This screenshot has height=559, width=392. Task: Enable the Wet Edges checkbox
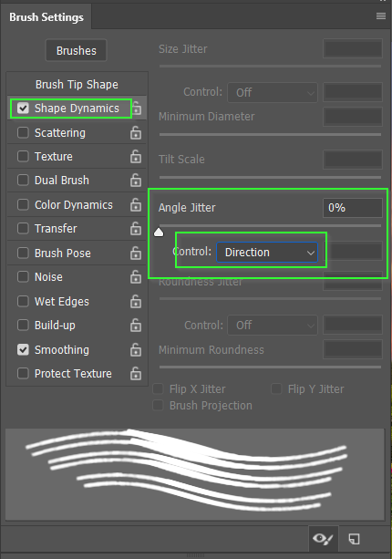click(23, 301)
